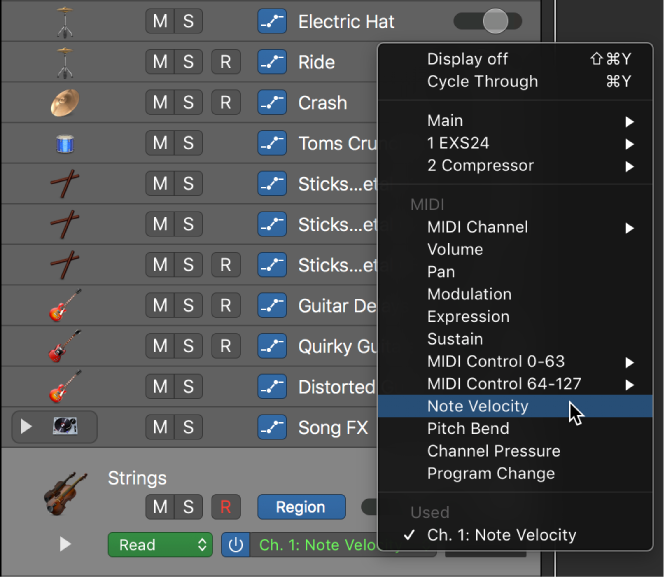
Task: Click the Ride track cymbal icon
Action: [65, 63]
